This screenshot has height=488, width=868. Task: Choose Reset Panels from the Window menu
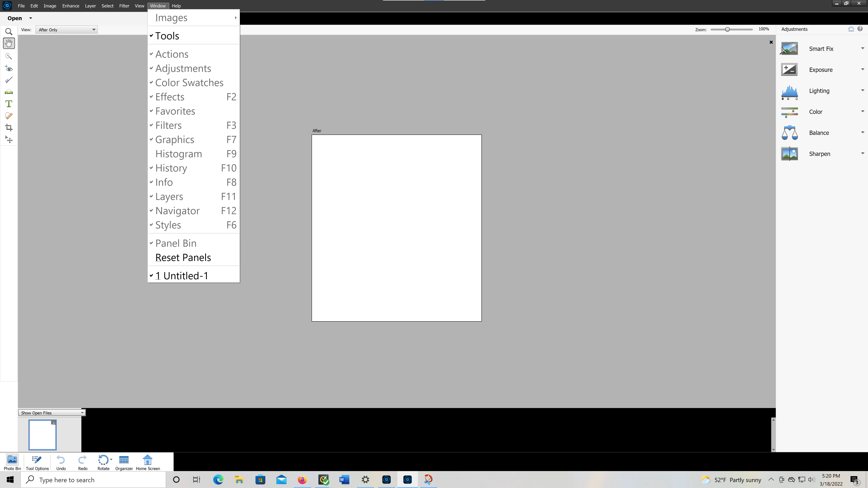[183, 257]
